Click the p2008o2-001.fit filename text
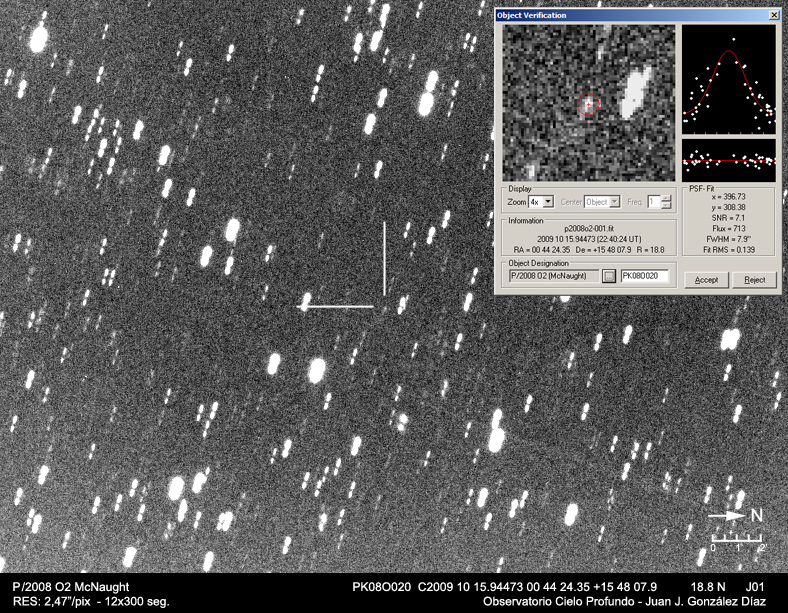788x613 pixels. (588, 230)
